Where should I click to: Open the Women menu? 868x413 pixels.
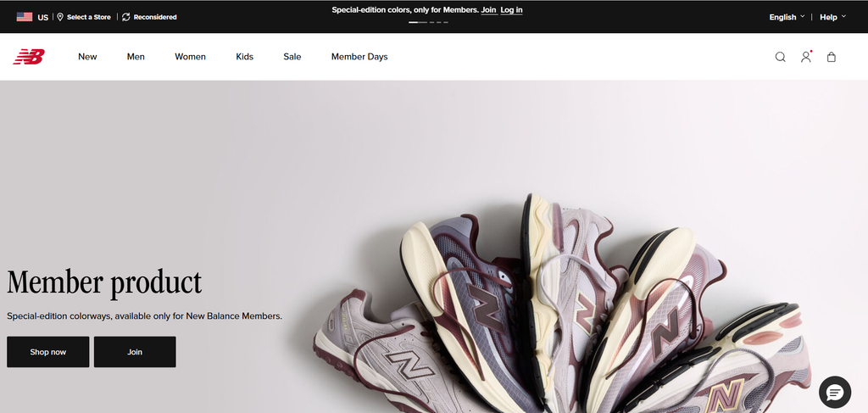click(190, 57)
